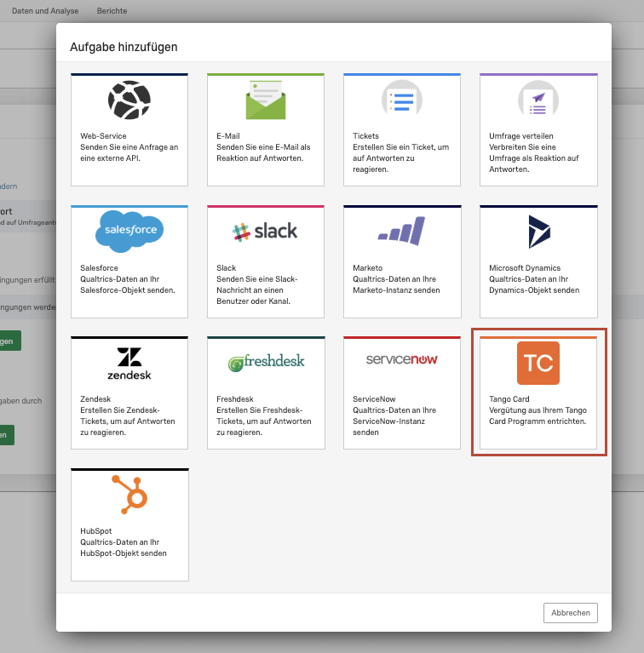Click 'Senden Sie eine Slack-Nachricht' description
Viewport: 644px width, 653px height.
pos(257,289)
